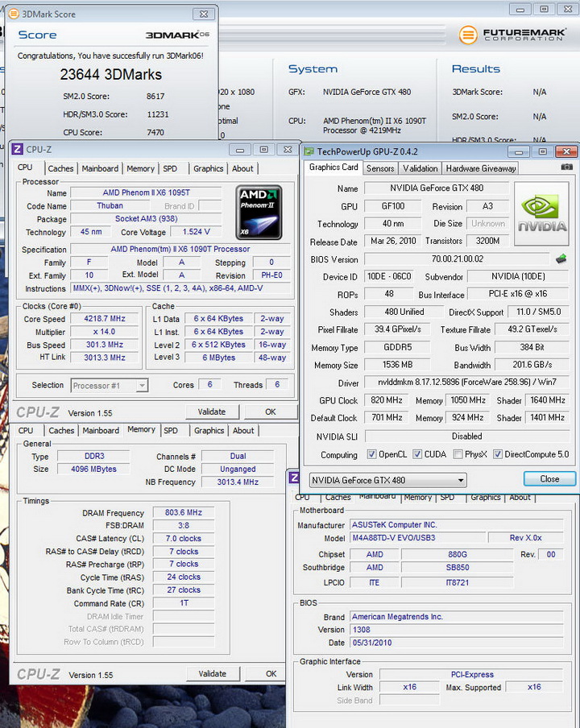Click the BIOS Version field 70.00.21.00.02
The image size is (580, 728).
tap(457, 259)
